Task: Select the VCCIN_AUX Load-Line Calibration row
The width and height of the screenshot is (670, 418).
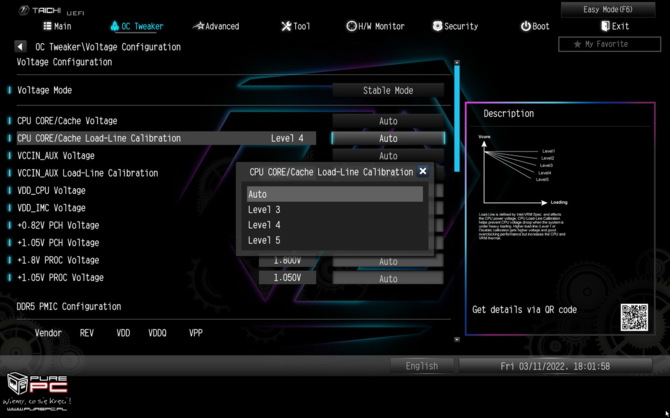Action: tap(88, 173)
